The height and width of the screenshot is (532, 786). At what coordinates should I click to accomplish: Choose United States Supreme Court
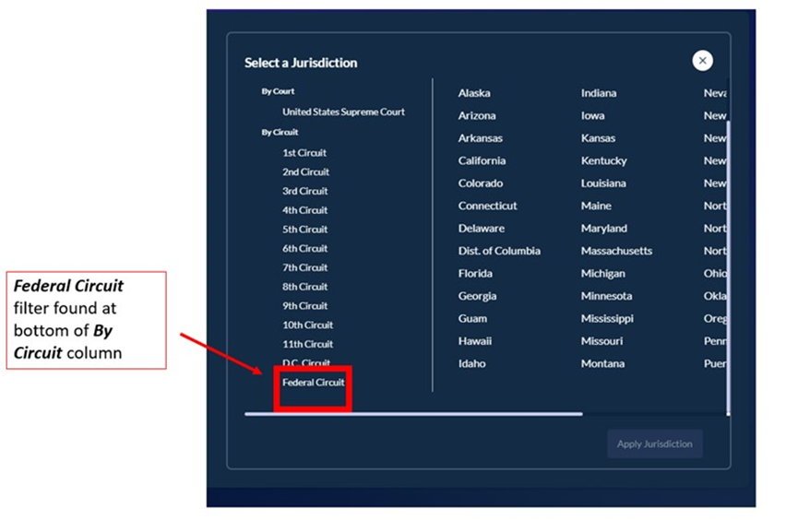(343, 112)
